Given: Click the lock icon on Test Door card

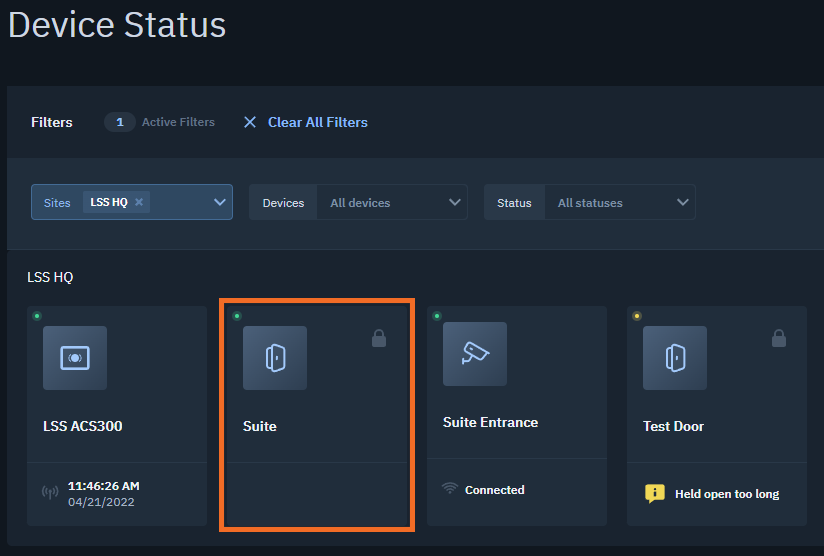Looking at the screenshot, I should [779, 338].
